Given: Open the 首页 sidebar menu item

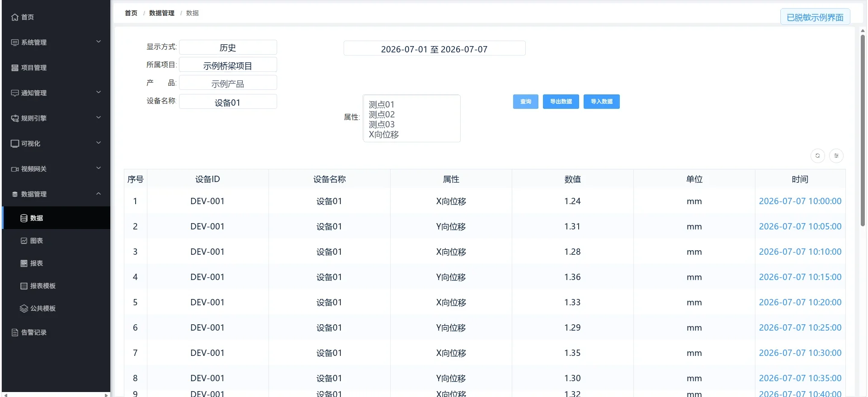Looking at the screenshot, I should click(56, 17).
